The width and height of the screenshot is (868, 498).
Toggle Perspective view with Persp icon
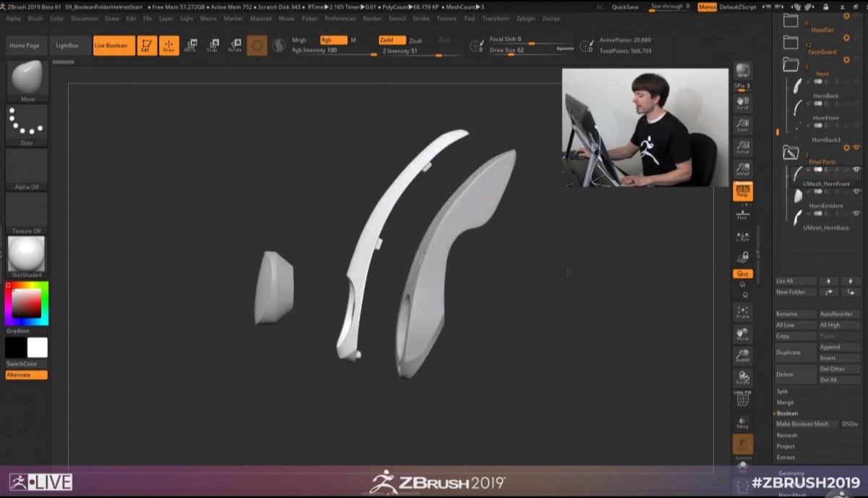pyautogui.click(x=742, y=190)
